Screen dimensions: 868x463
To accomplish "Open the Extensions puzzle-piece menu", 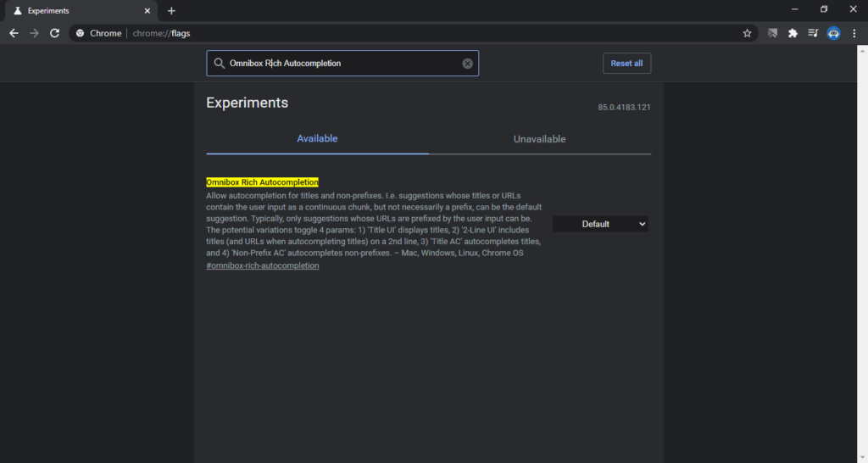I will click(793, 33).
